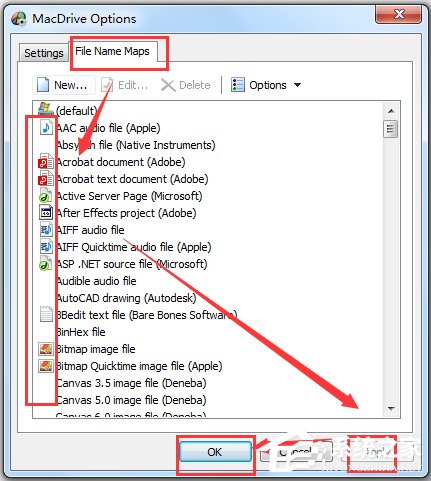The width and height of the screenshot is (431, 481).
Task: Click the Bitmap image file icon
Action: [46, 349]
